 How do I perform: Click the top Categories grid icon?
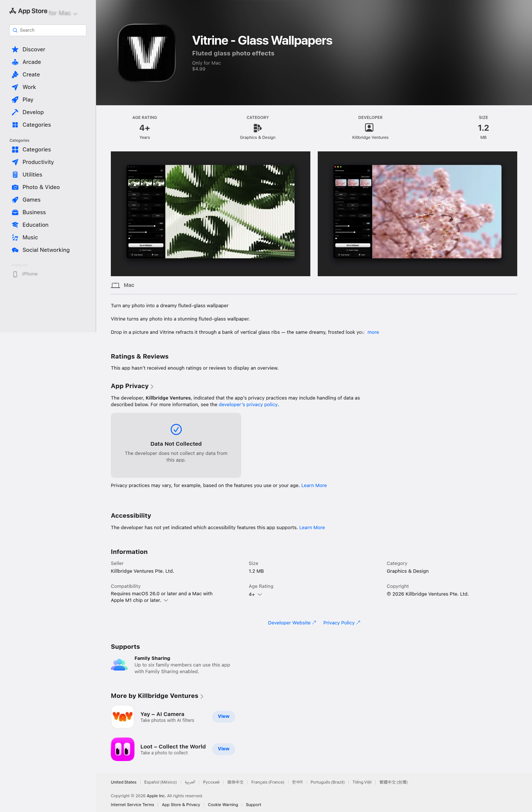[15, 125]
